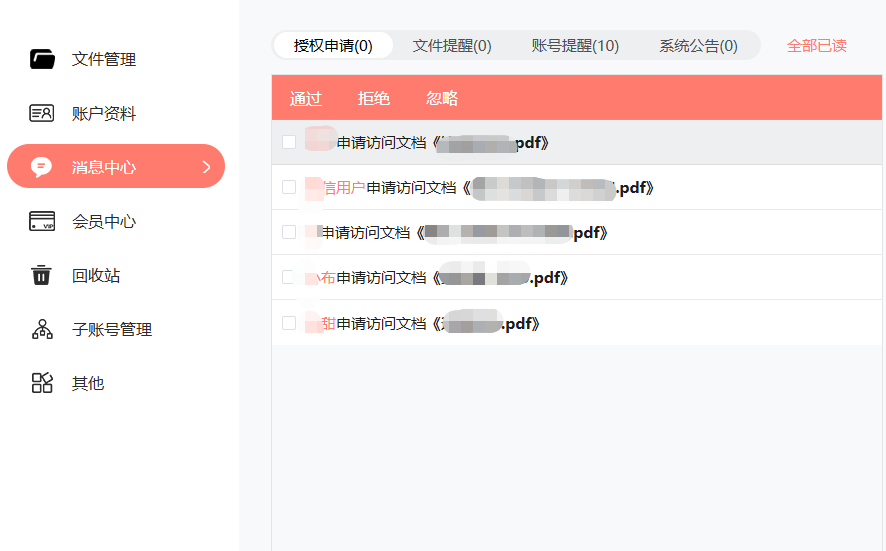Open 回收站 in the sidebar

(95, 275)
